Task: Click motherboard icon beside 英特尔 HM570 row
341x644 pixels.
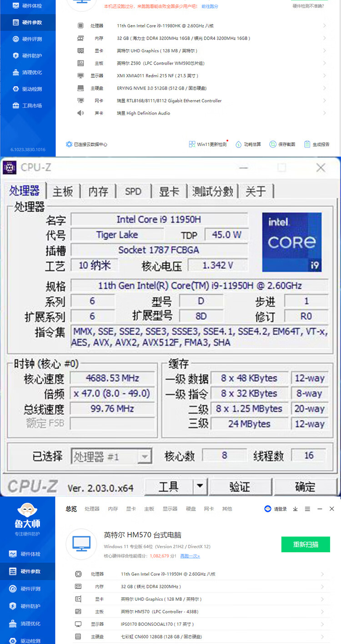Action: pos(78,612)
